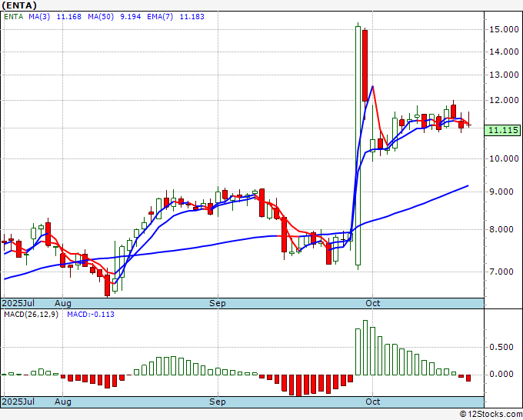Click the EMA(7) value 11.183
The width and height of the screenshot is (523, 420).
192,17
